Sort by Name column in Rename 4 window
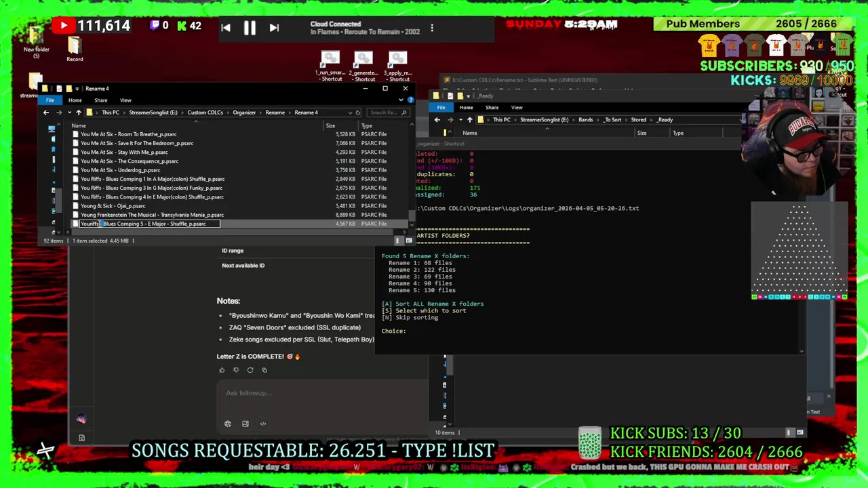 tap(79, 125)
